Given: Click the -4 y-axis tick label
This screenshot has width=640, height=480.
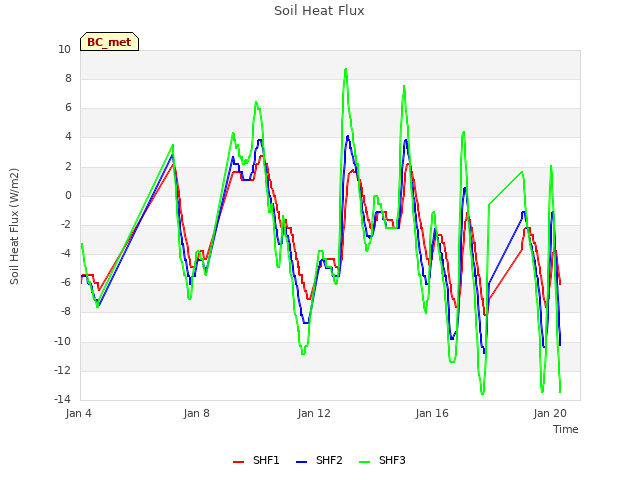Looking at the screenshot, I should [x=66, y=253].
